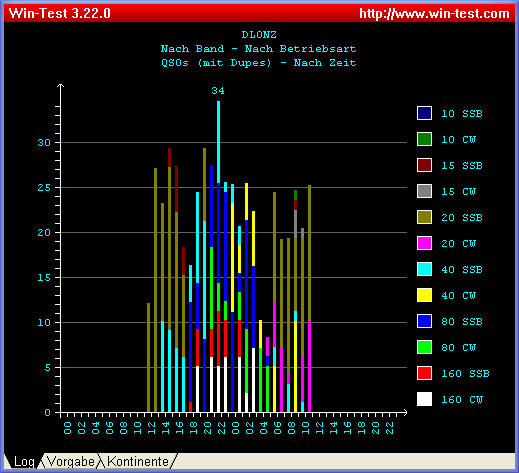Click the tallest bar labeled 34
Image resolution: width=519 pixels, height=473 pixels.
tap(218, 256)
